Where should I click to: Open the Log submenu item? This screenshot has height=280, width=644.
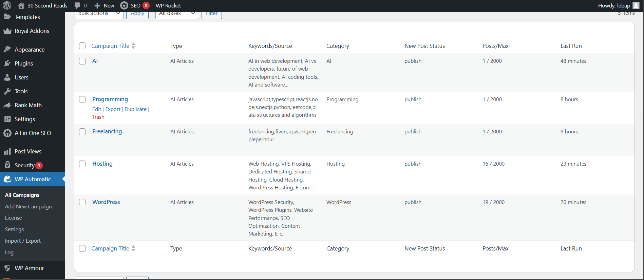coord(9,253)
